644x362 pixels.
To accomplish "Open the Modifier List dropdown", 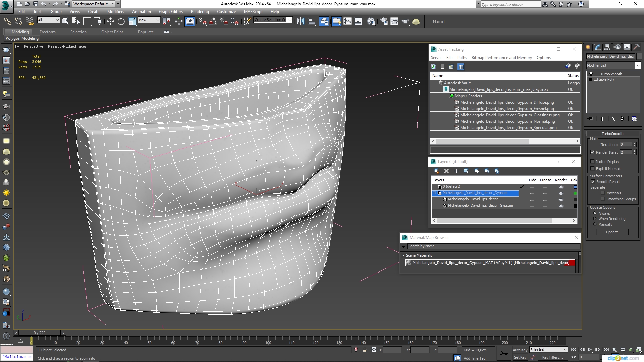I will click(x=613, y=65).
